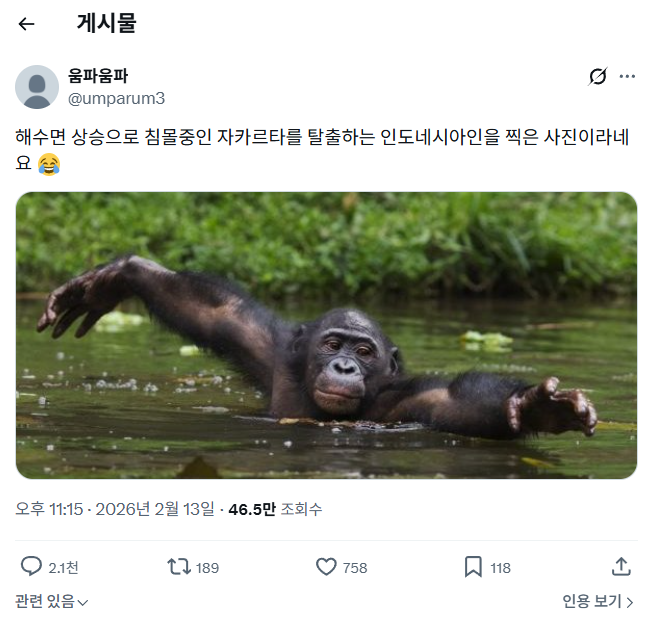The height and width of the screenshot is (624, 654).
Task: Enlarge the swimming bonobo photo
Action: pyautogui.click(x=326, y=335)
